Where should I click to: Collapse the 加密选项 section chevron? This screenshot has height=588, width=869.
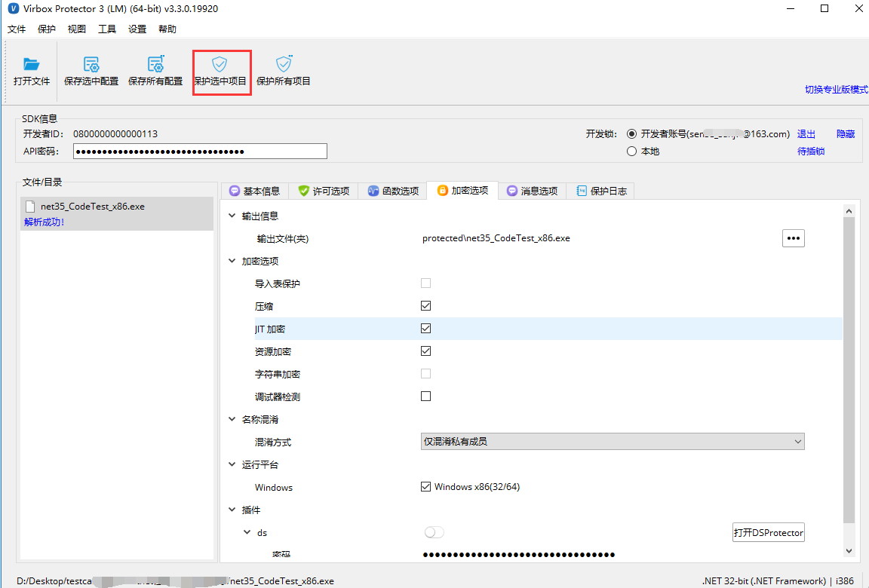tap(232, 261)
